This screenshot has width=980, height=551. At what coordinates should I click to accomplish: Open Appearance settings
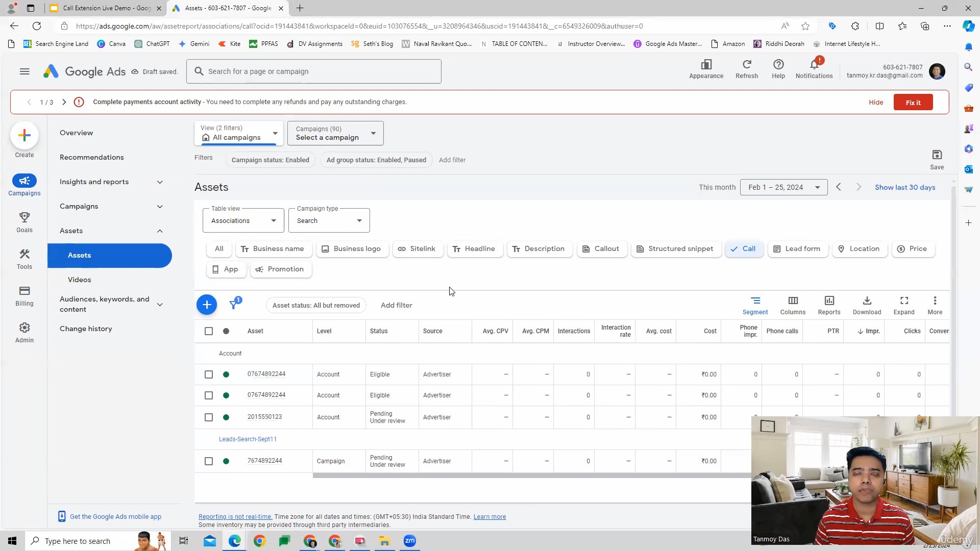click(706, 69)
